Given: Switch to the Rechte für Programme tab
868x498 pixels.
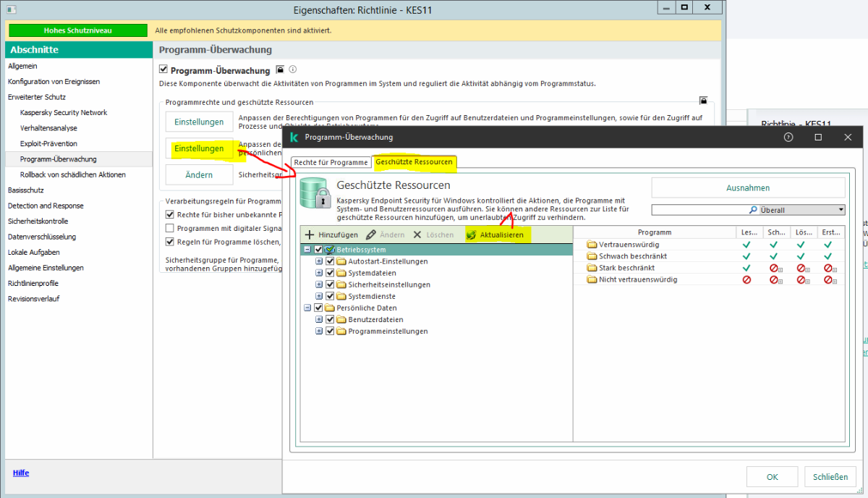Looking at the screenshot, I should (330, 162).
